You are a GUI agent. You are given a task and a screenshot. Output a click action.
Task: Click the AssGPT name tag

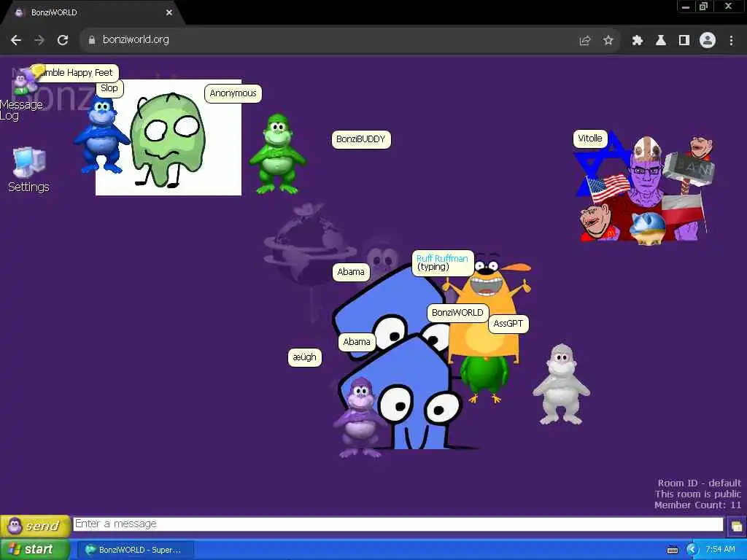click(508, 324)
